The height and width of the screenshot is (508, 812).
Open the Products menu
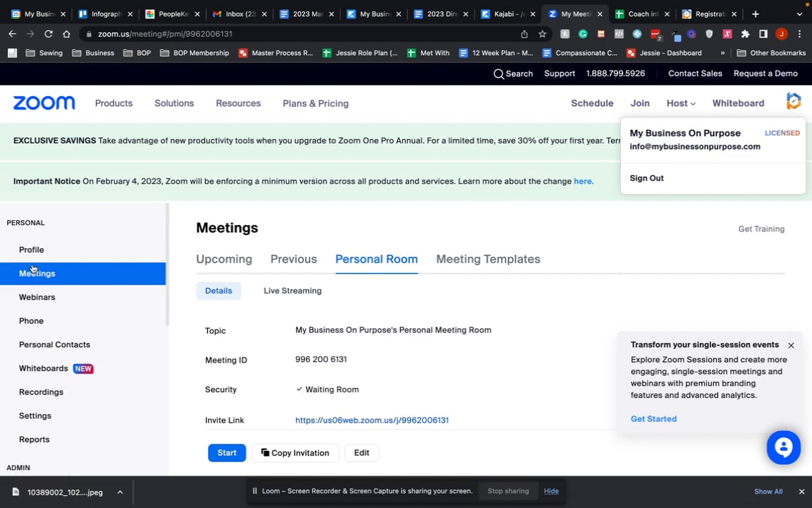click(114, 103)
